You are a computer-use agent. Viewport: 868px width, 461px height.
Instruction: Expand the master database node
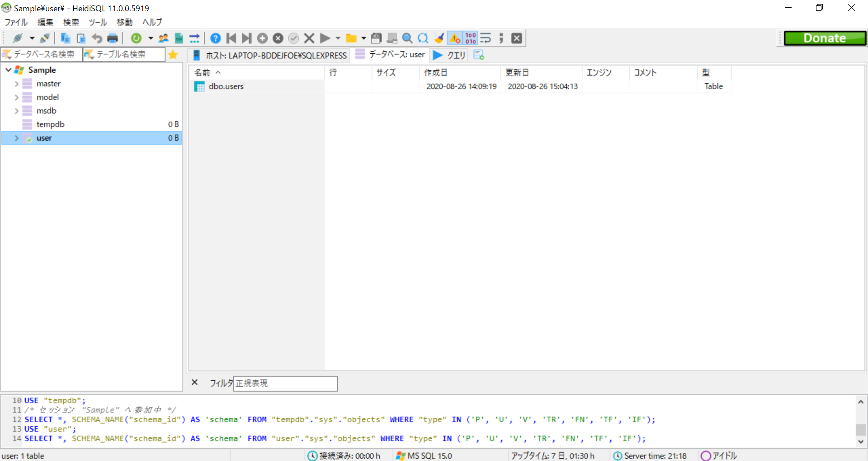click(x=17, y=84)
